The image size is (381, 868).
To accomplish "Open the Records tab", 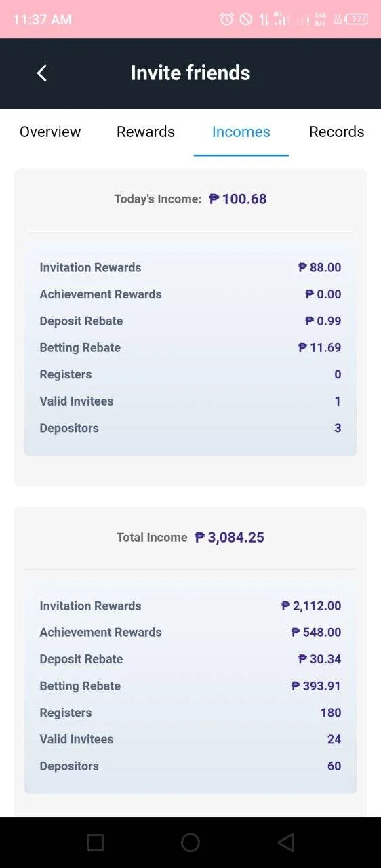I will 337,132.
